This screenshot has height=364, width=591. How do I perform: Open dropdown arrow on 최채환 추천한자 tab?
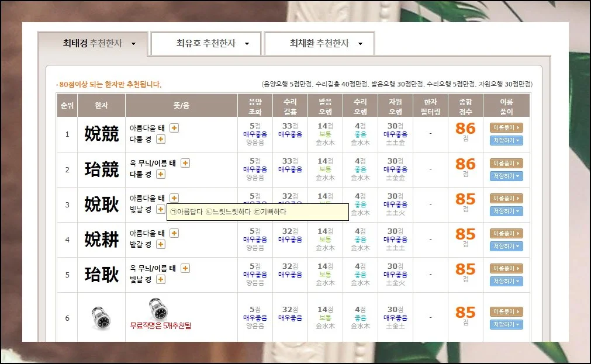[x=361, y=44]
